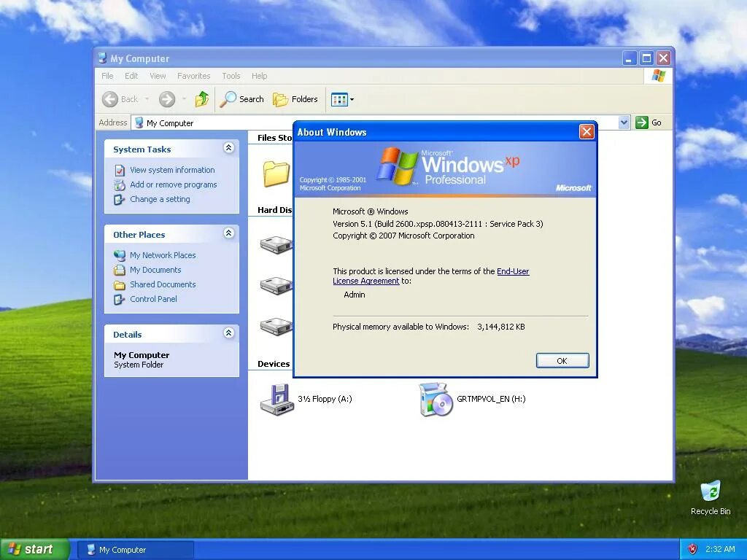Click the System Tasks header text
Image resolution: width=747 pixels, height=560 pixels.
point(142,149)
